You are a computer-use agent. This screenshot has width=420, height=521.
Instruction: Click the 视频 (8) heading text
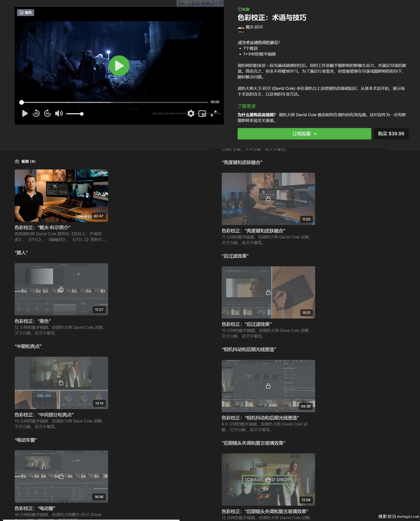(28, 161)
